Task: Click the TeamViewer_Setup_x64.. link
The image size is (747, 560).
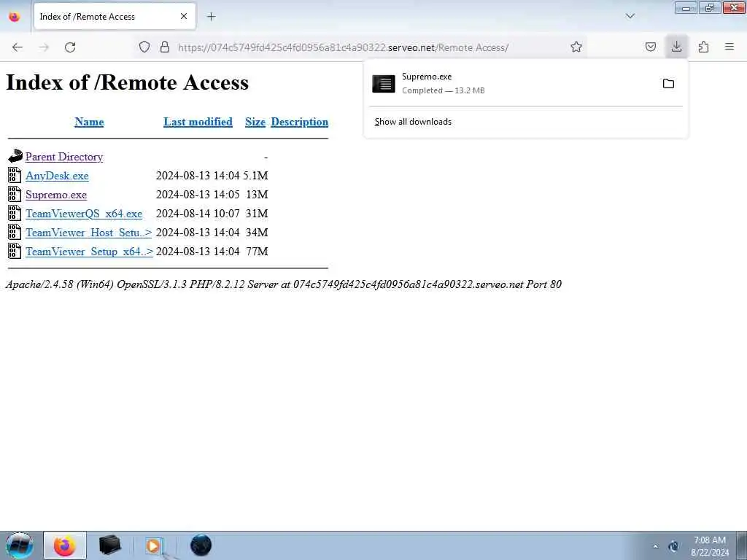Action: [x=89, y=252]
